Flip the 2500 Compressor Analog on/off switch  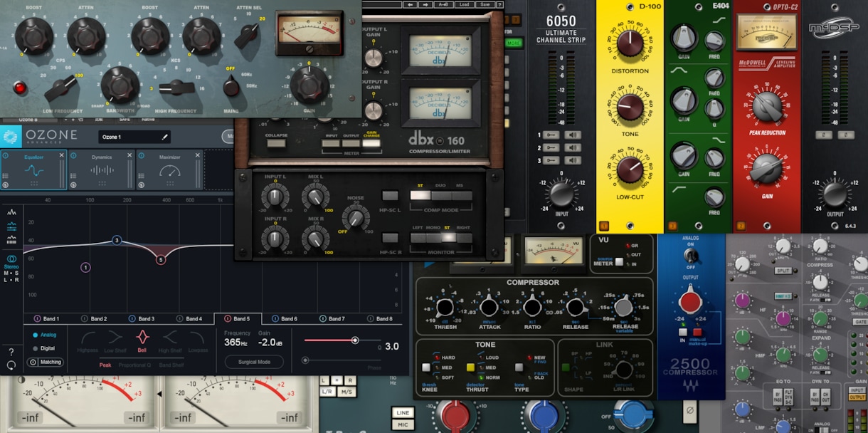pos(689,255)
